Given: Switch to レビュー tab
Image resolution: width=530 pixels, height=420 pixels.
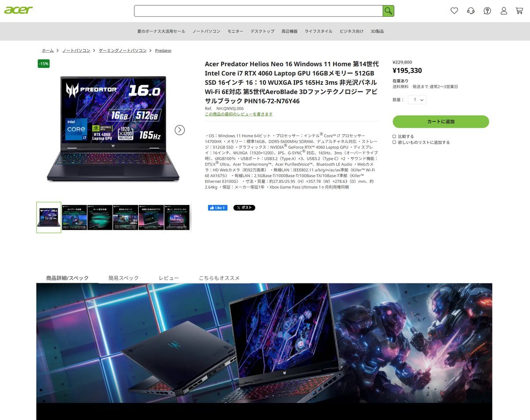Looking at the screenshot, I should (169, 278).
